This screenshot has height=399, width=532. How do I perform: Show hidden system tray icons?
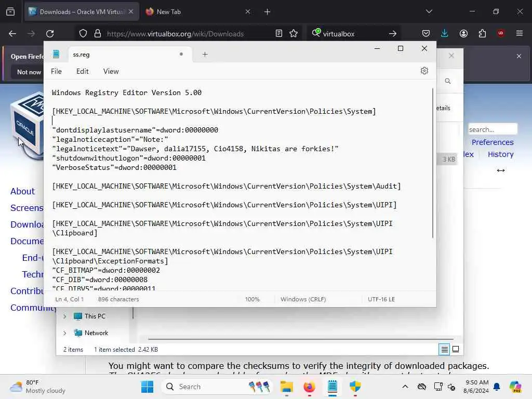click(x=405, y=387)
